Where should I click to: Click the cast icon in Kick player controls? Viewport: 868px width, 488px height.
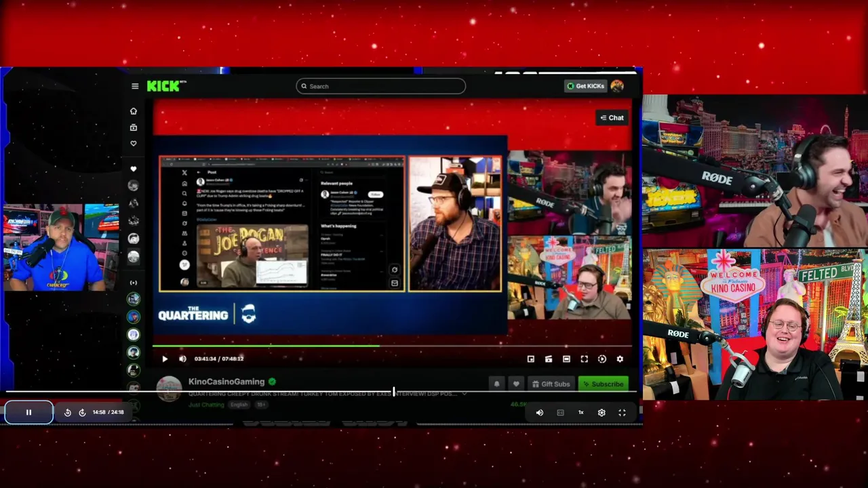(549, 359)
